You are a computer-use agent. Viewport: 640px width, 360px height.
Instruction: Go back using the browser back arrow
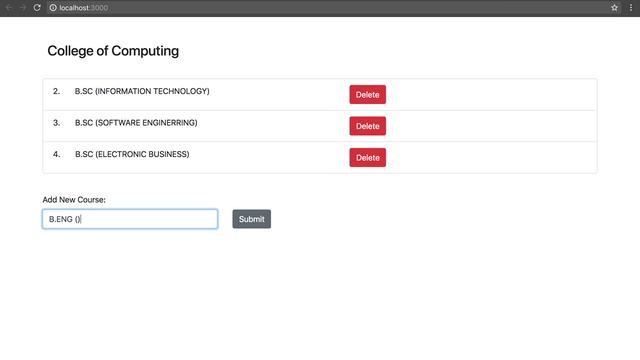pyautogui.click(x=9, y=8)
